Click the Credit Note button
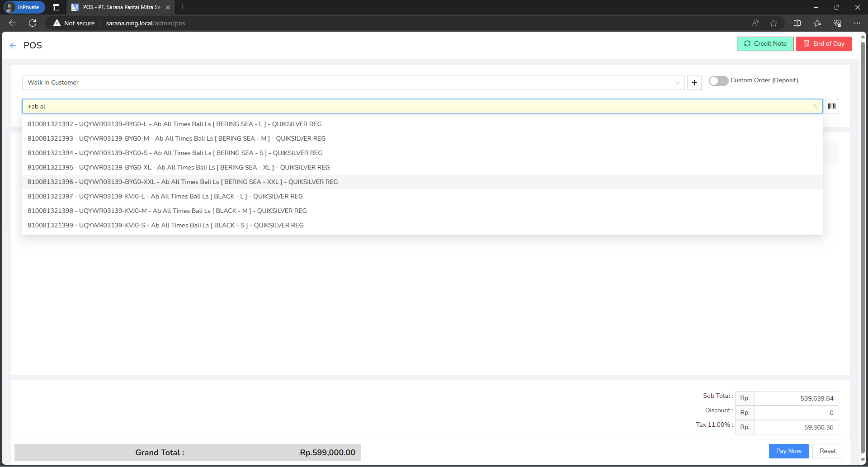 (765, 44)
